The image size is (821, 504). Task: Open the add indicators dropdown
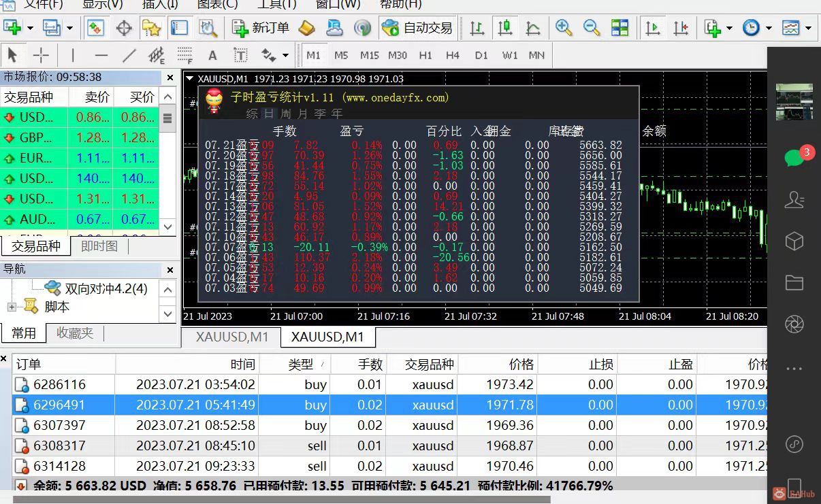pos(808,28)
